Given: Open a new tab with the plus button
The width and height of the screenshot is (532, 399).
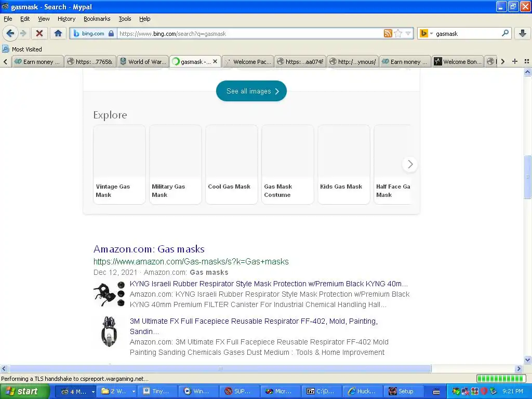Looking at the screenshot, I should pos(515,61).
